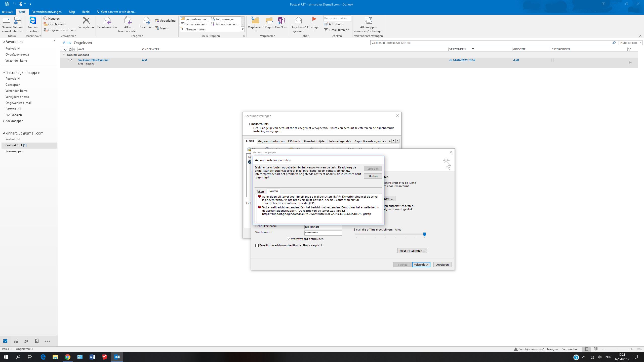644x362 pixels.
Task: Click the Alles filter in message list
Action: (67, 43)
